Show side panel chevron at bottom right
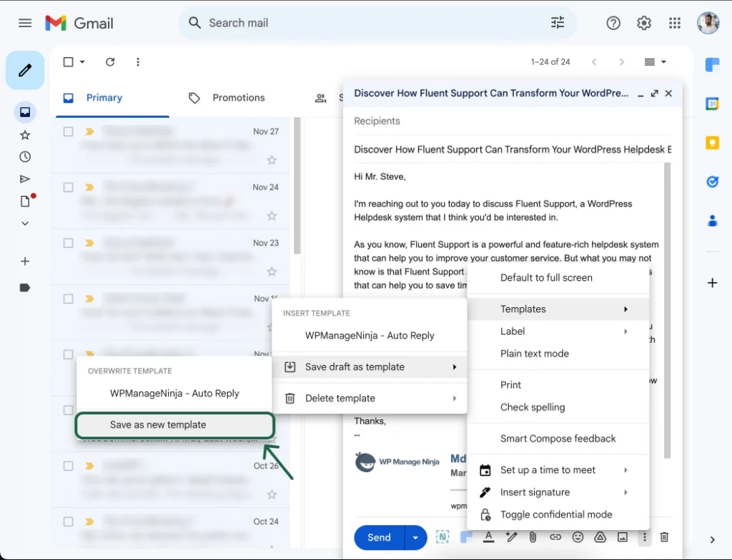The height and width of the screenshot is (560, 732). pos(712,540)
